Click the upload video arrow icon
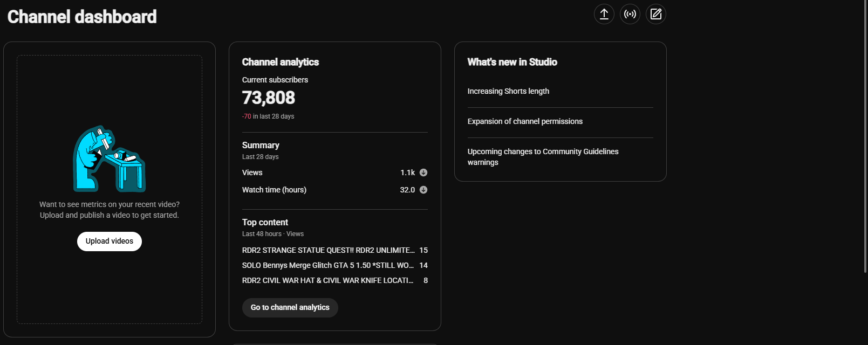The height and width of the screenshot is (345, 868). 604,14
